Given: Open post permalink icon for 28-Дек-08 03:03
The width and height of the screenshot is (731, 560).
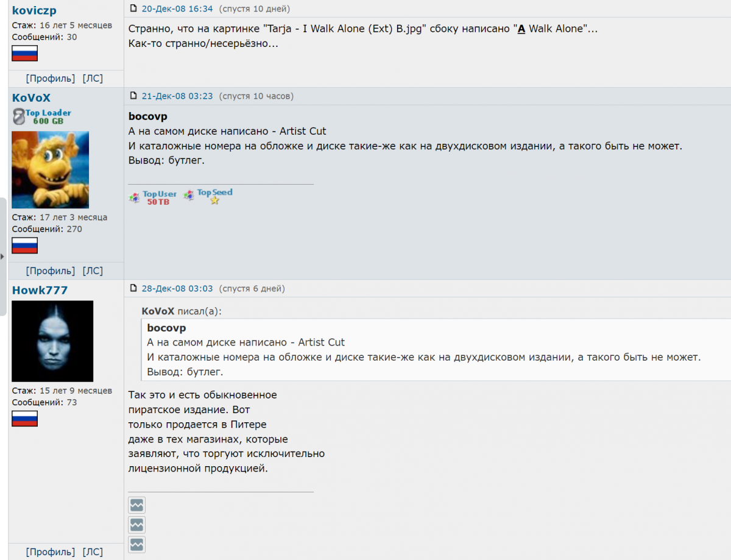Looking at the screenshot, I should pos(133,288).
